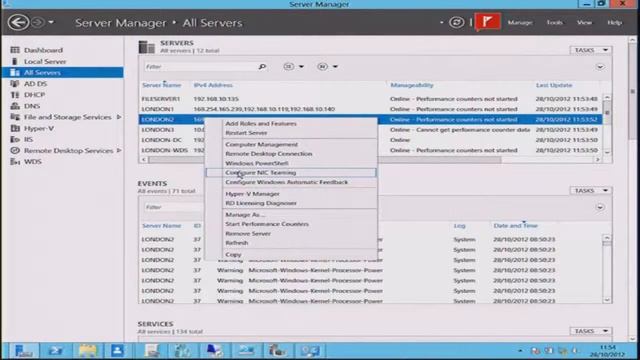640x360 pixels.
Task: Click the DHCP sidebar icon
Action: coord(15,95)
